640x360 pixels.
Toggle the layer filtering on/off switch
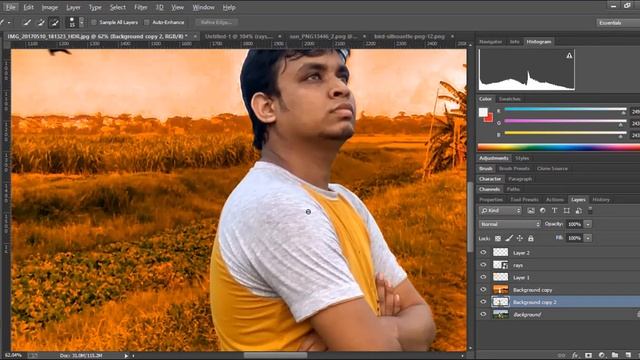pyautogui.click(x=590, y=210)
